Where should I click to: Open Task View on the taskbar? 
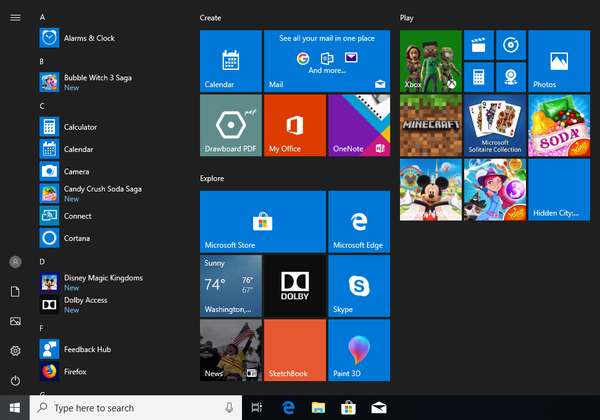tap(256, 408)
